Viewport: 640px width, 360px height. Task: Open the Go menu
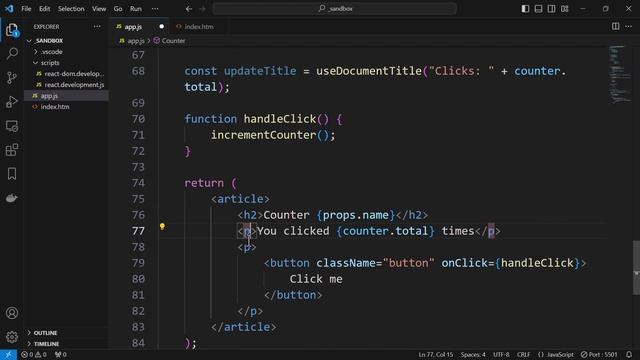click(x=118, y=9)
